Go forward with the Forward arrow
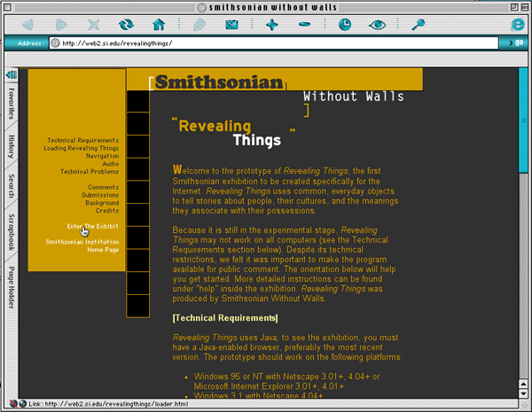Image resolution: width=532 pixels, height=412 pixels. click(61, 25)
